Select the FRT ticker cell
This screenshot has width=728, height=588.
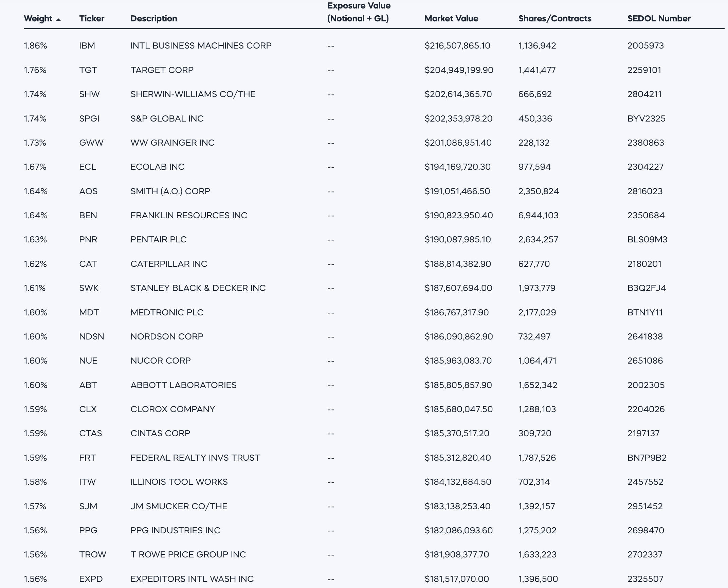tap(88, 458)
